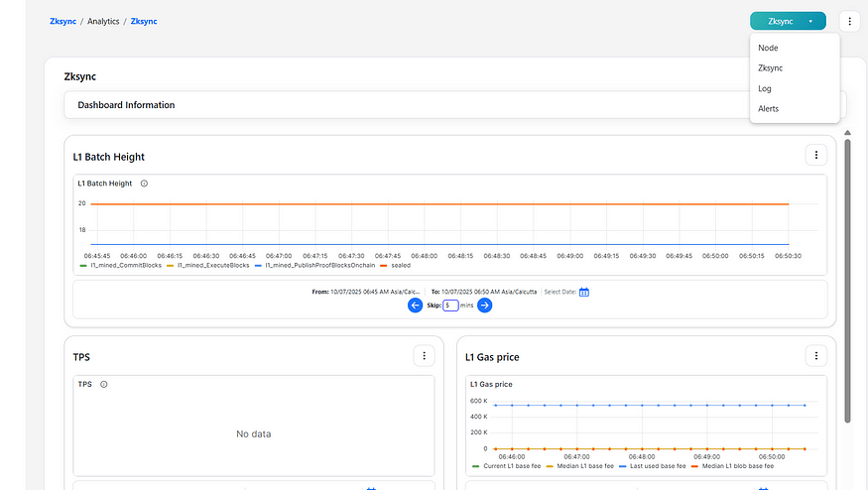The image size is (868, 490).
Task: Focus the Skip minutes input field
Action: [450, 306]
